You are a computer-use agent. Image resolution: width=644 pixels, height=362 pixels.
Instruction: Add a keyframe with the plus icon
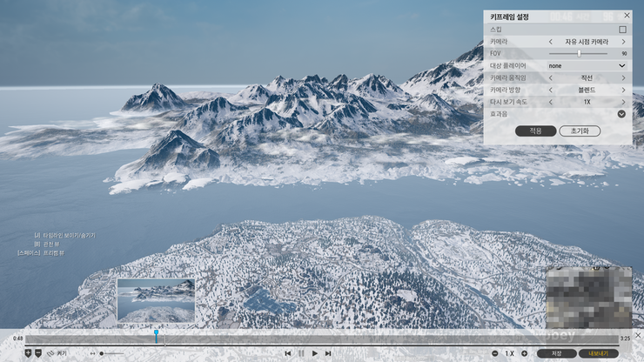pyautogui.click(x=28, y=353)
